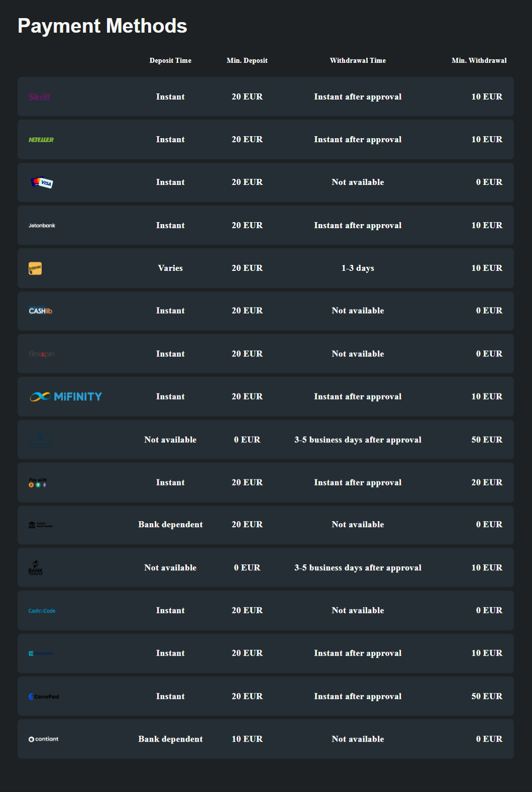Click the CASHlib logo
Screen dimensions: 532x792
[40, 311]
